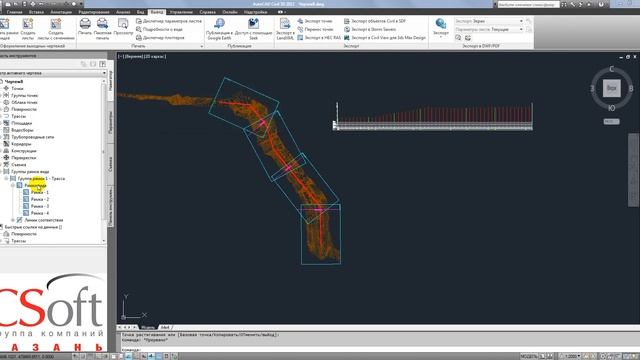Open the Навигатор vertical tab

tap(110, 80)
